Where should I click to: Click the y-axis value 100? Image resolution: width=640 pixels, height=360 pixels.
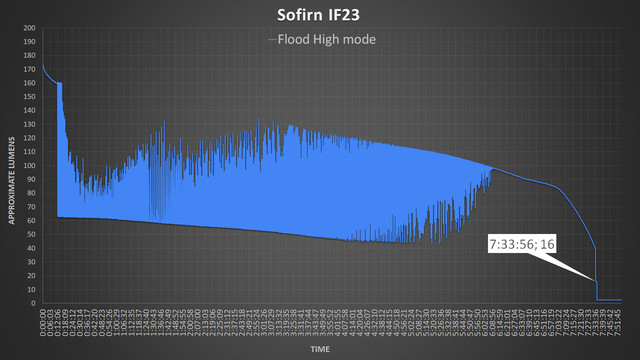click(29, 166)
